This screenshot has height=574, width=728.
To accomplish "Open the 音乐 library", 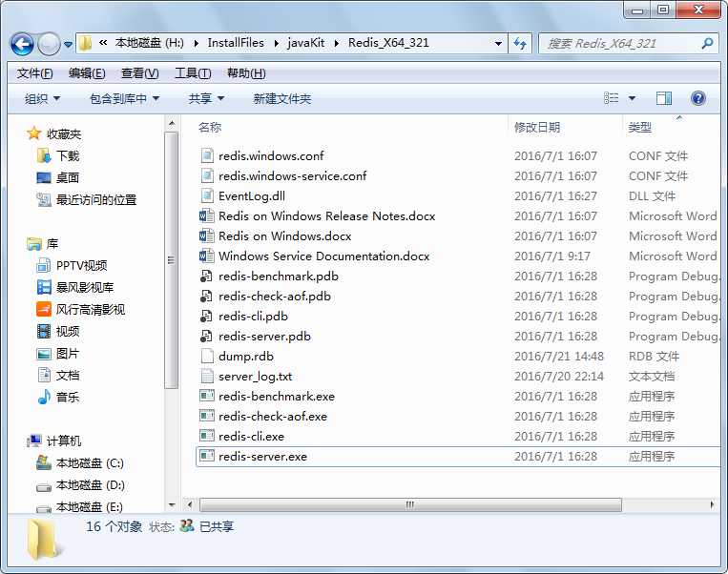I will pyautogui.click(x=58, y=398).
